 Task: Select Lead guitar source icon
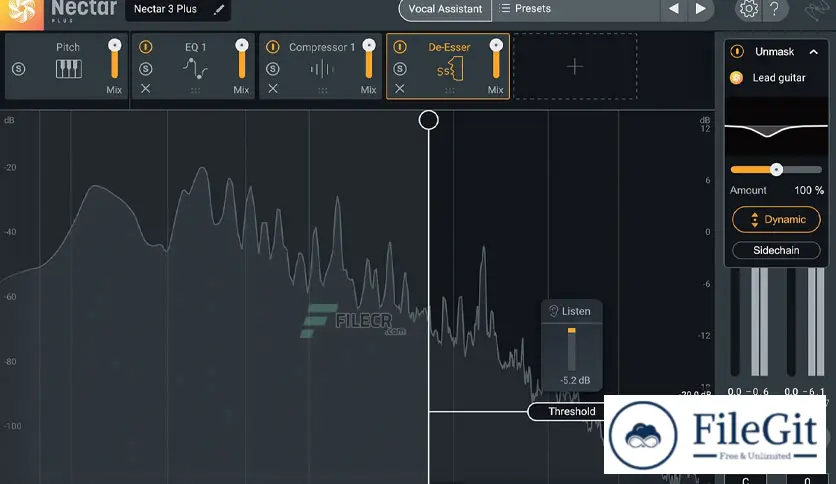(736, 78)
